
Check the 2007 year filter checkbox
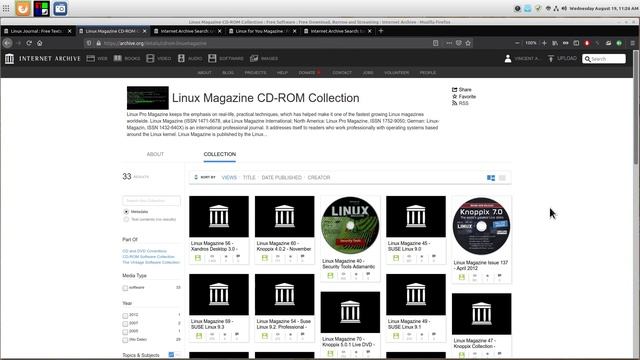pyautogui.click(x=125, y=324)
